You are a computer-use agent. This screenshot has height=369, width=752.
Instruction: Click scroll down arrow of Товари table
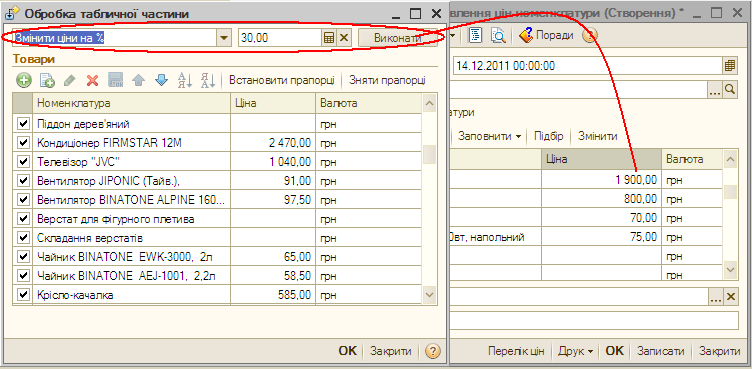[430, 294]
